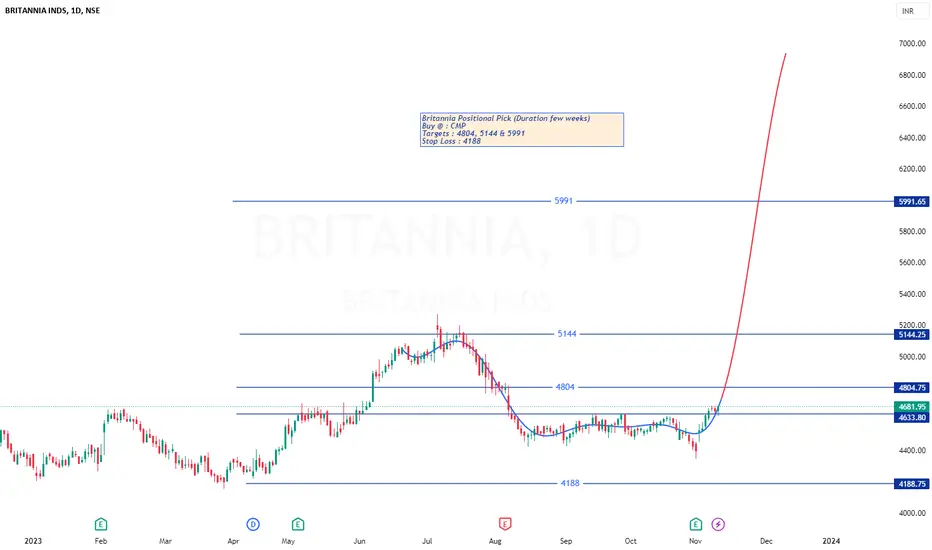The image size is (932, 550).
Task: Click the Jun time axis label
Action: [x=359, y=541]
